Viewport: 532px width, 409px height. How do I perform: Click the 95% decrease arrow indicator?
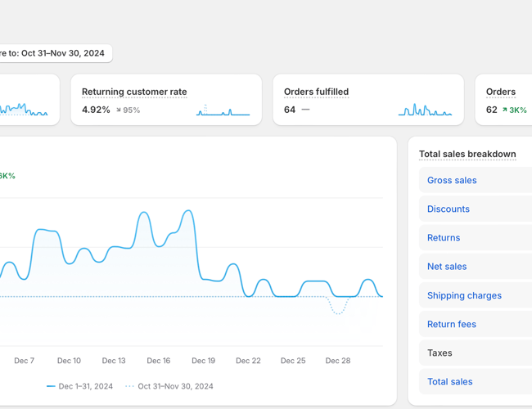click(x=119, y=110)
